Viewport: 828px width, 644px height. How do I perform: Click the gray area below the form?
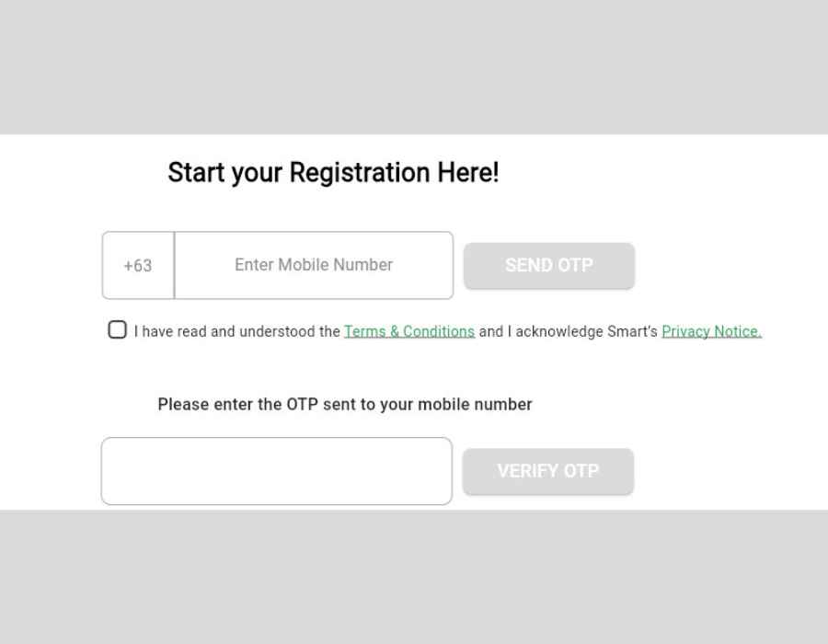coord(414,577)
